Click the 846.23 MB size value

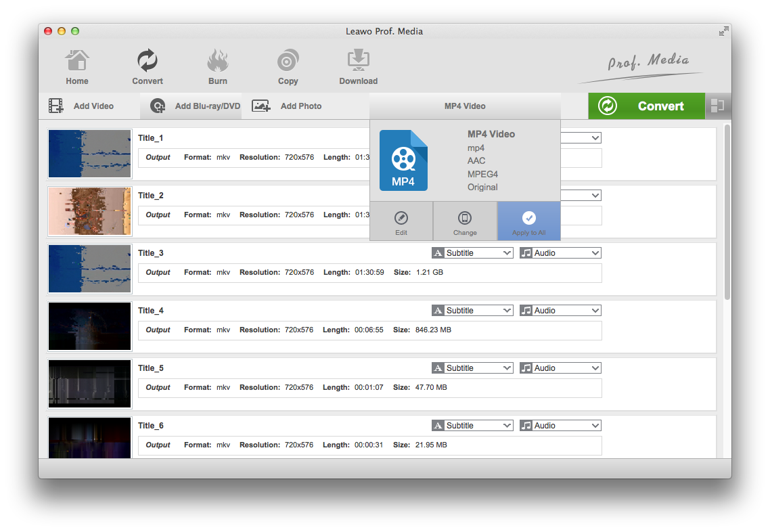tap(433, 330)
